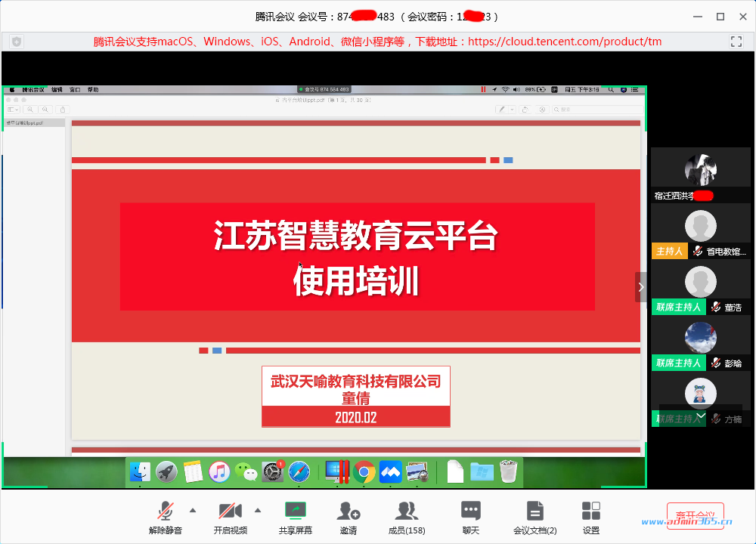Click muted mic icon beside 省电教馆
The width and height of the screenshot is (756, 544).
[697, 251]
